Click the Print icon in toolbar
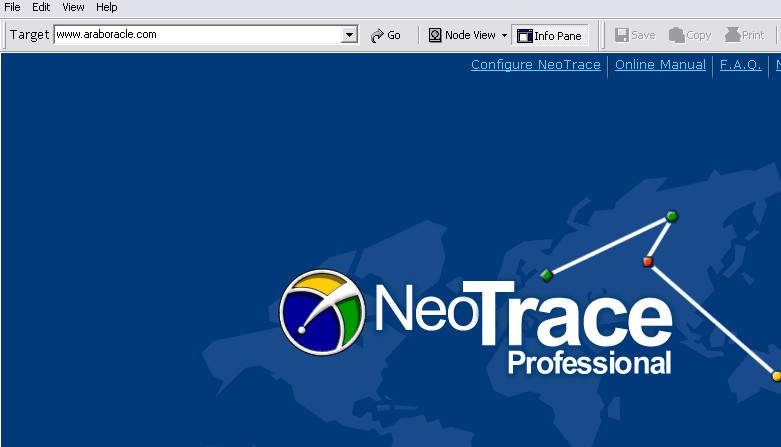781x447 pixels. pyautogui.click(x=732, y=35)
